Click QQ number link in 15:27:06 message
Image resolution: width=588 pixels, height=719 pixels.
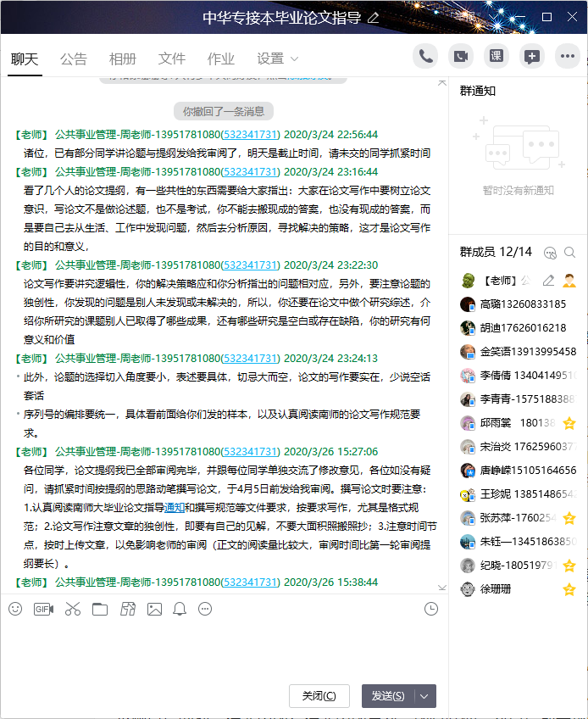pyautogui.click(x=250, y=452)
